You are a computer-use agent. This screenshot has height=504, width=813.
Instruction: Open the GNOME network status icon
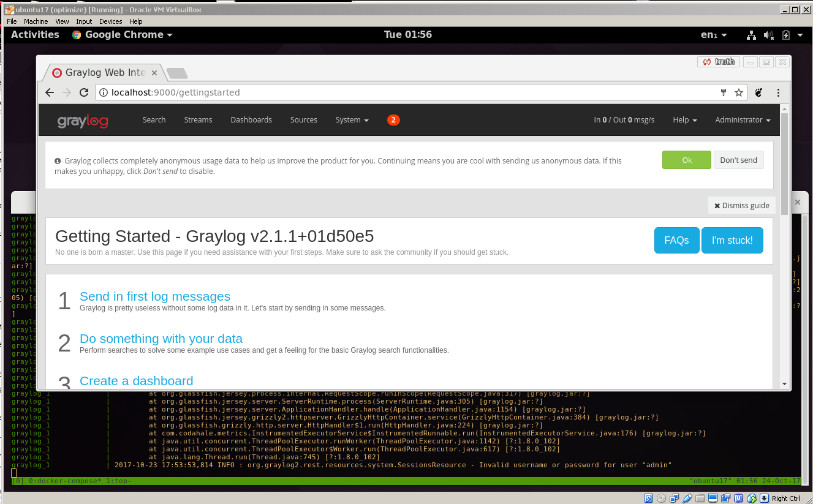click(x=752, y=36)
